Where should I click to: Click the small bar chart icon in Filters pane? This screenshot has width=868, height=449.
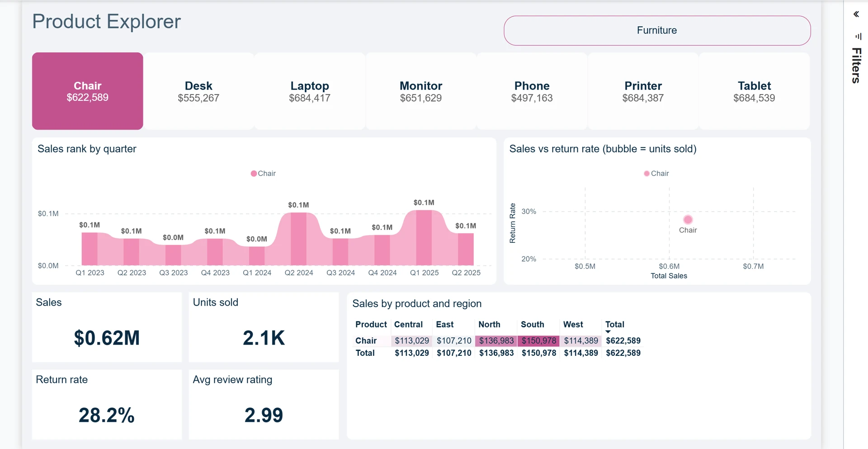click(x=858, y=36)
